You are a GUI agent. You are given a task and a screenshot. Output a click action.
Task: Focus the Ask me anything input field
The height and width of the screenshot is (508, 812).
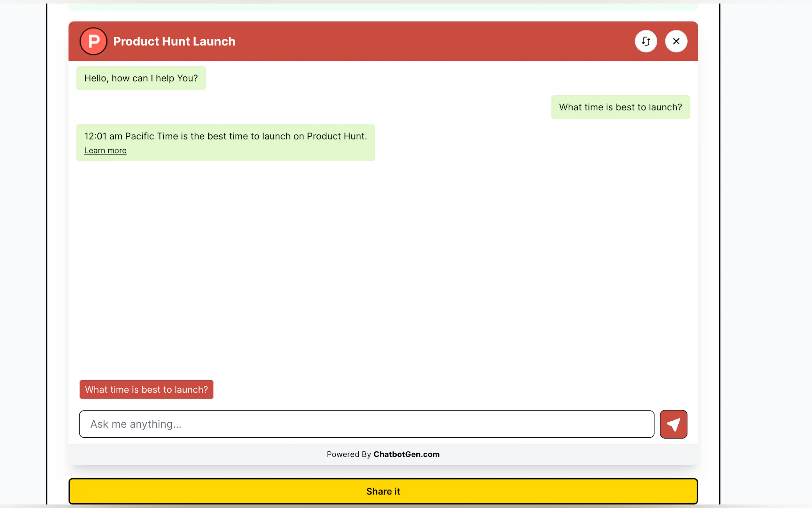(366, 424)
